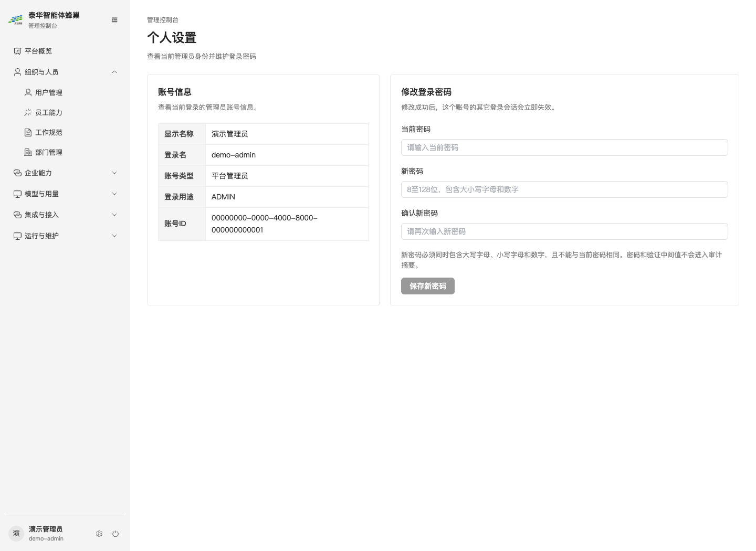Click the 工作规范 document icon
The height and width of the screenshot is (551, 756).
28,132
